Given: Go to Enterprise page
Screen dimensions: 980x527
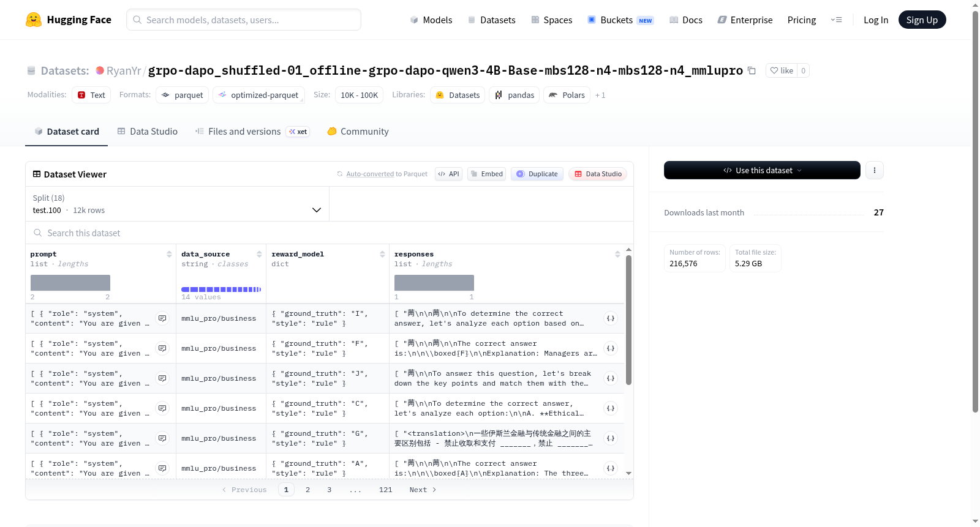Looking at the screenshot, I should pos(745,20).
